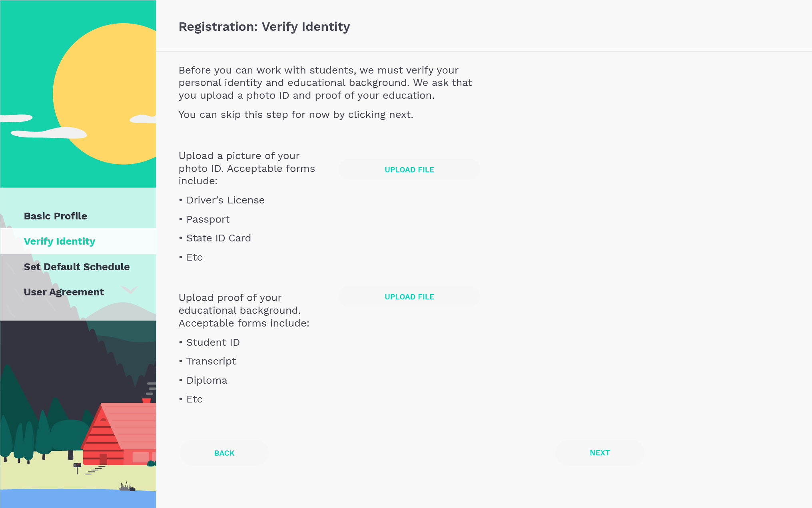Screen dimensions: 812x508
Task: Go to Set Default Schedule step
Action: click(77, 267)
